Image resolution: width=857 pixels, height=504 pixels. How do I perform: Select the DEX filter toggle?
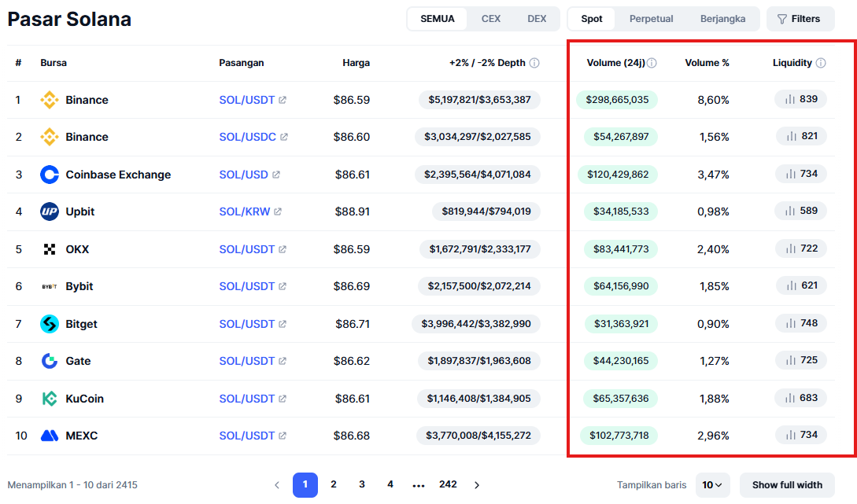537,19
